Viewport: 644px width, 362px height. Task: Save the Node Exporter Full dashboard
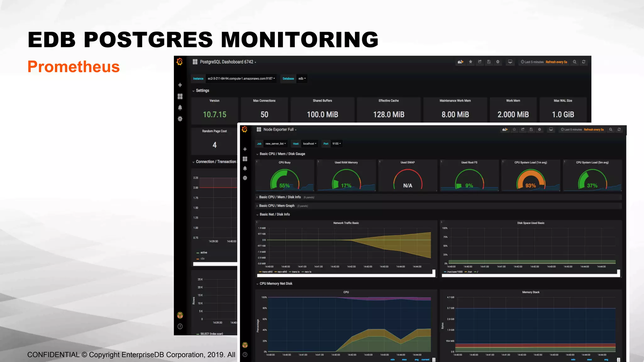click(x=531, y=129)
